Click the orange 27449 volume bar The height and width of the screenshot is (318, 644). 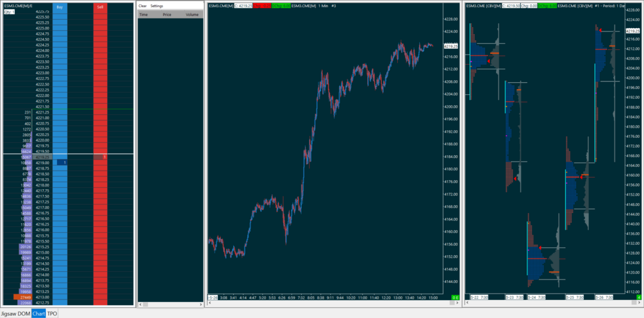[x=24, y=297]
